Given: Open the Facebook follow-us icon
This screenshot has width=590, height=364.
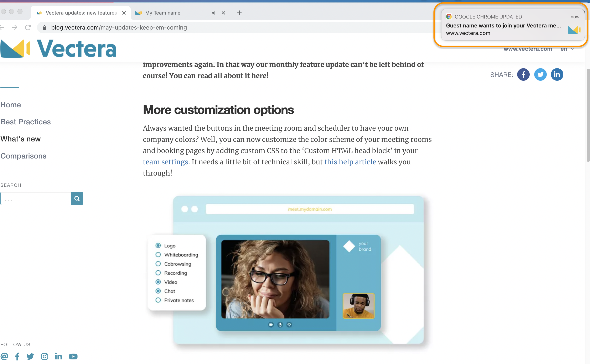Looking at the screenshot, I should (17, 356).
